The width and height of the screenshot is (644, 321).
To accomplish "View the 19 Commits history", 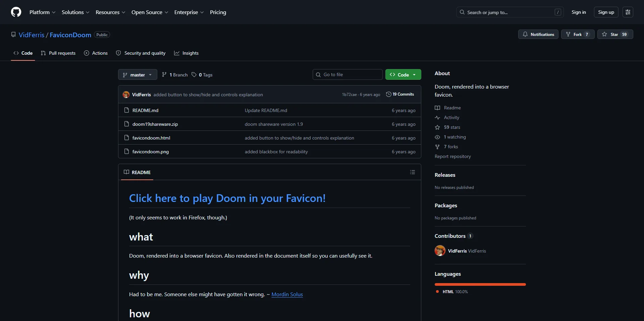I will click(400, 94).
